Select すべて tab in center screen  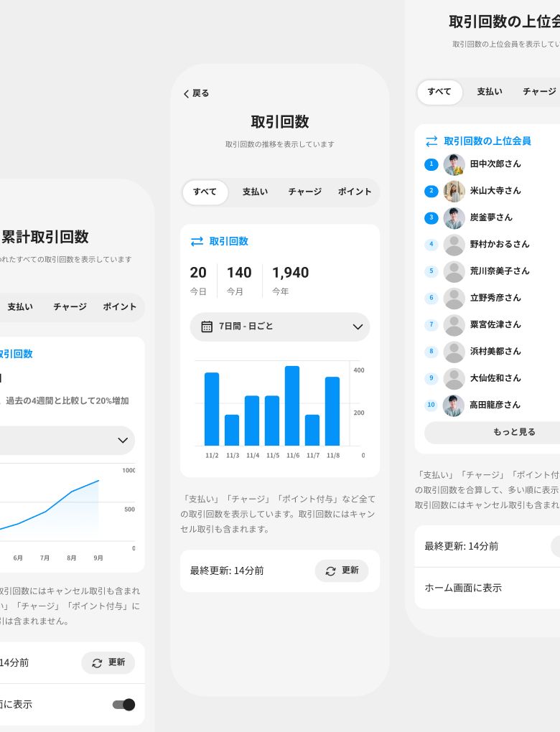coord(205,192)
